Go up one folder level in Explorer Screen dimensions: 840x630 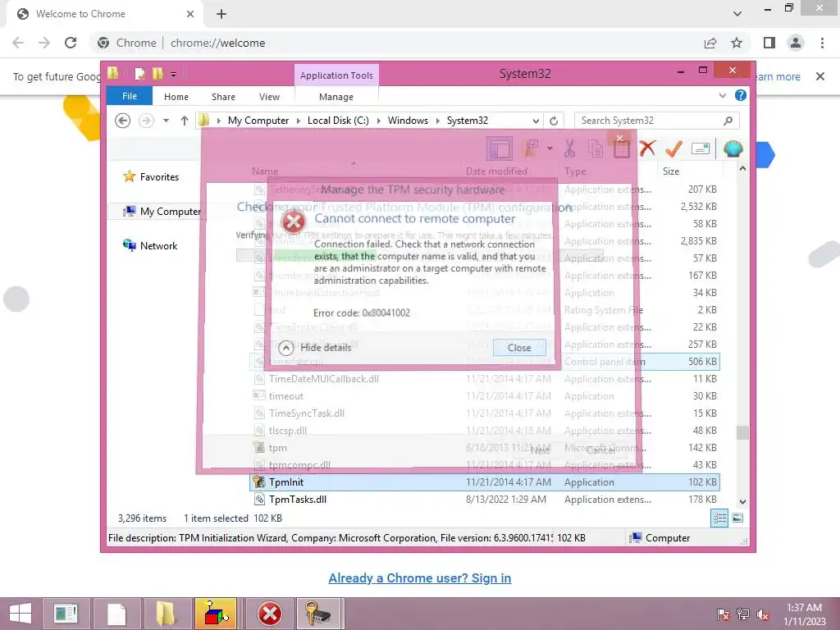(185, 121)
